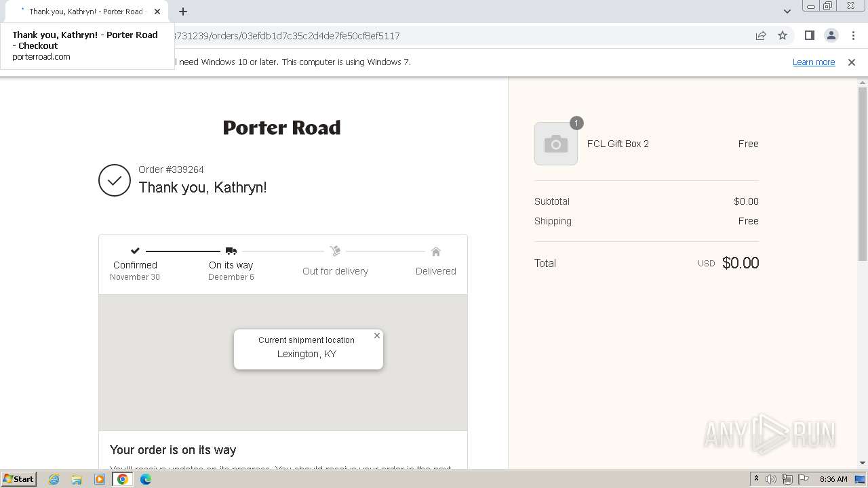
Task: Click the Chrome taskbar icon
Action: [123, 479]
